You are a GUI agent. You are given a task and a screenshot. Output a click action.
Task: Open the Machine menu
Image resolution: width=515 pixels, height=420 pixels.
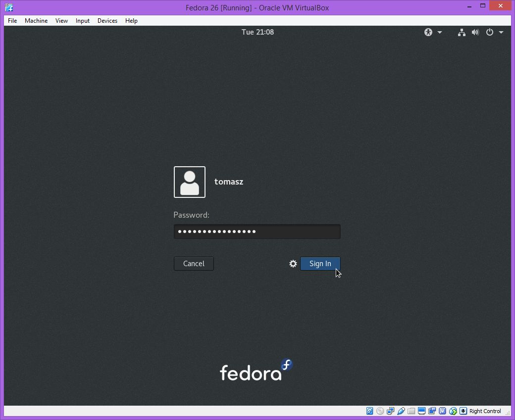[x=36, y=21]
